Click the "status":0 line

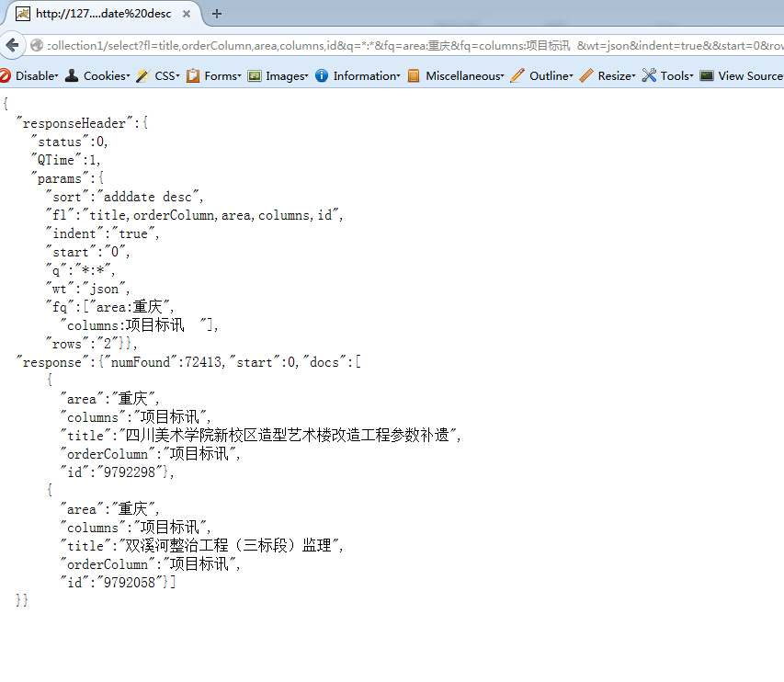[69, 142]
